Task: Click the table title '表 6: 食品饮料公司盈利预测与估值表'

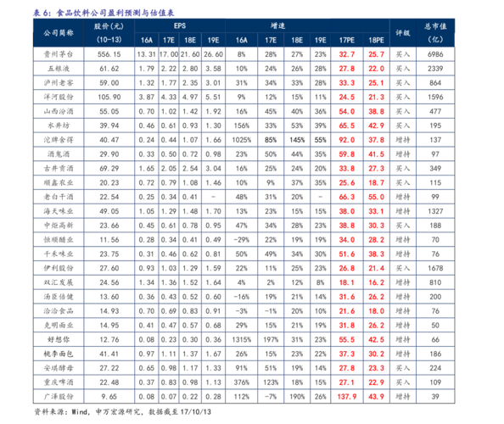Action: pos(104,13)
